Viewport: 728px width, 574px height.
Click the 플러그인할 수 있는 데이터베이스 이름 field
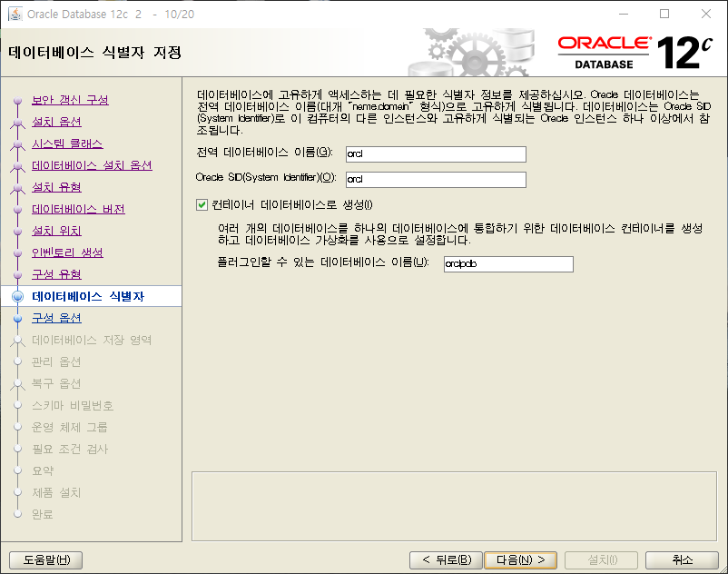tap(508, 263)
